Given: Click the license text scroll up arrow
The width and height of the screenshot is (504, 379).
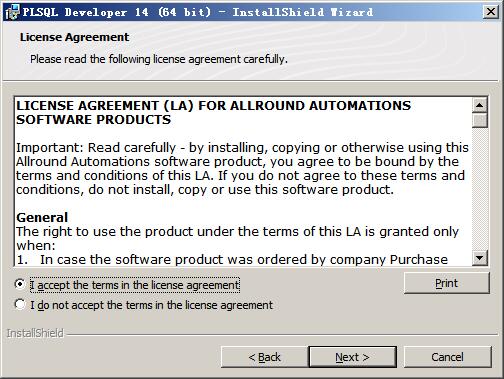Looking at the screenshot, I should 480,105.
